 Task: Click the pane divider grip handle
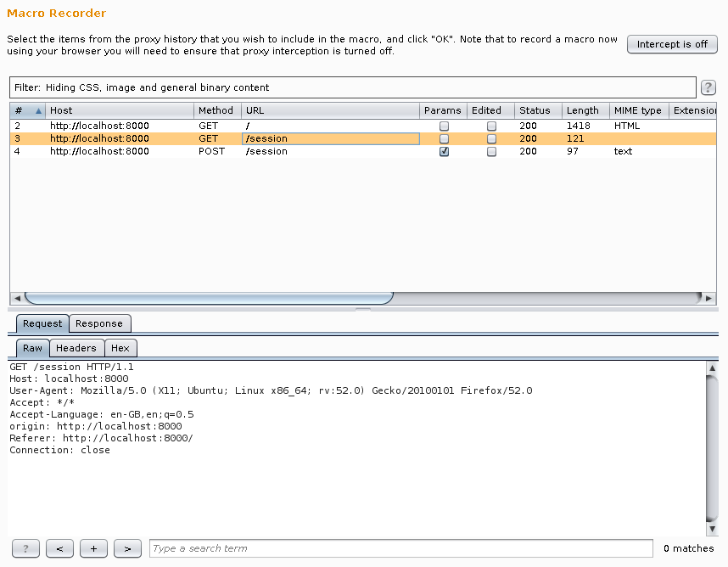(363, 309)
